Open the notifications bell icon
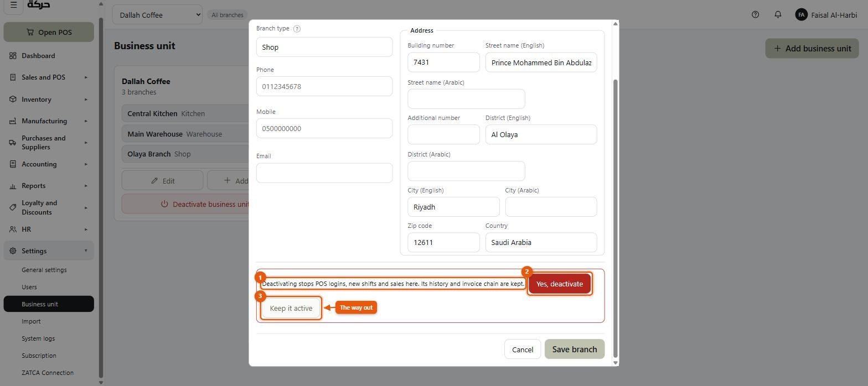868x386 pixels. click(778, 15)
